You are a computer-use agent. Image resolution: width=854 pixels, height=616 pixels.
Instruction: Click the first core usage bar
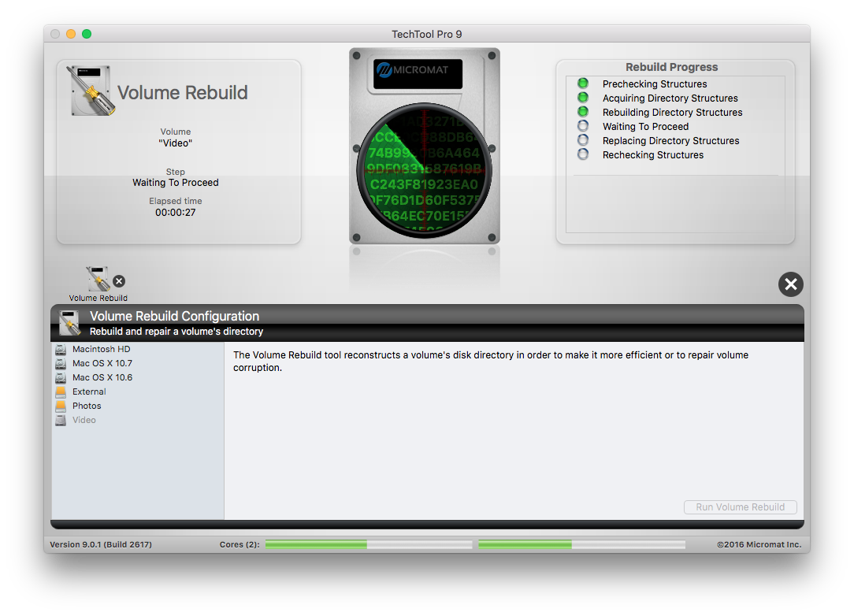coord(369,544)
